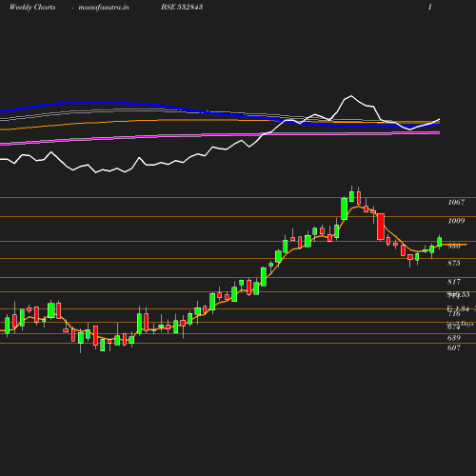Click the 817 price level label

point(454,282)
